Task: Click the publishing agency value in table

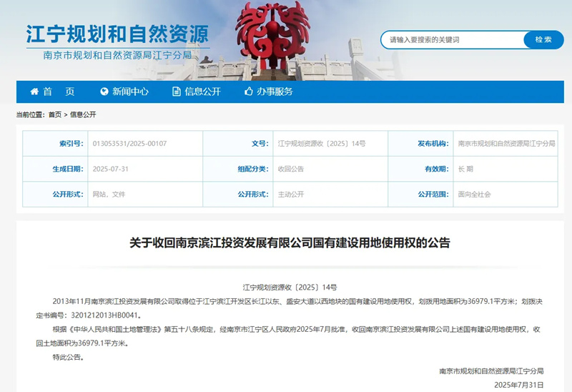Action: coord(506,144)
